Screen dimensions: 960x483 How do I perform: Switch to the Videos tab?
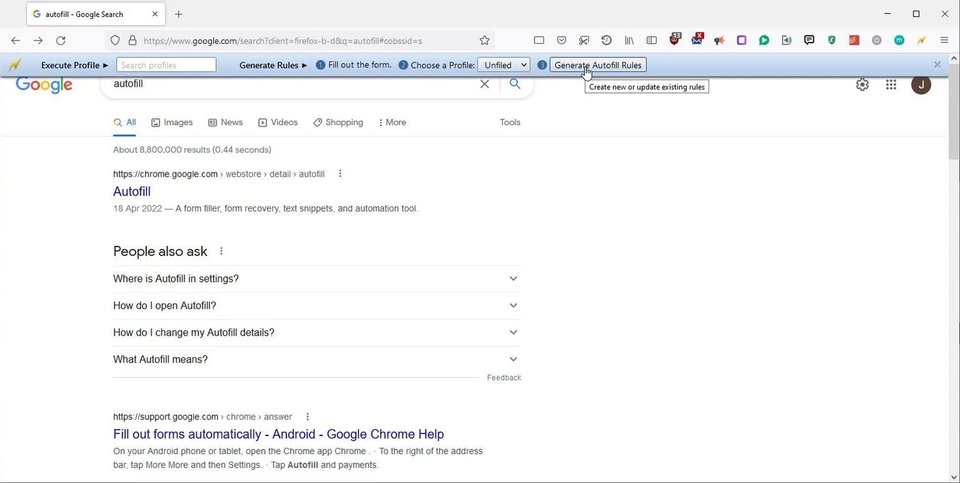pyautogui.click(x=278, y=122)
